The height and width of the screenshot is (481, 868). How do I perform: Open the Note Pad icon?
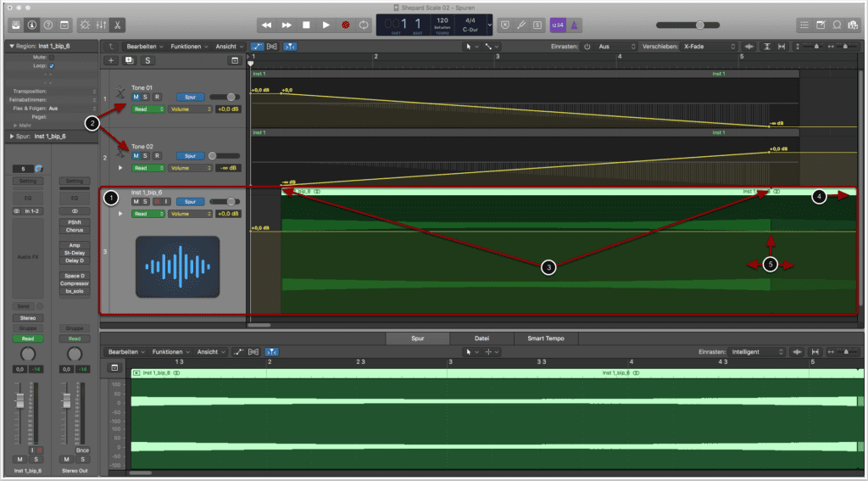(x=820, y=25)
